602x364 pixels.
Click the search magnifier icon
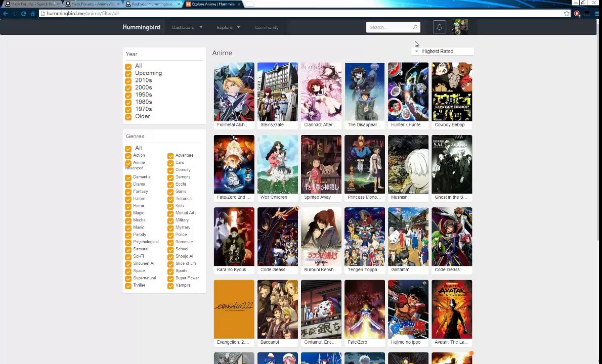tap(415, 27)
